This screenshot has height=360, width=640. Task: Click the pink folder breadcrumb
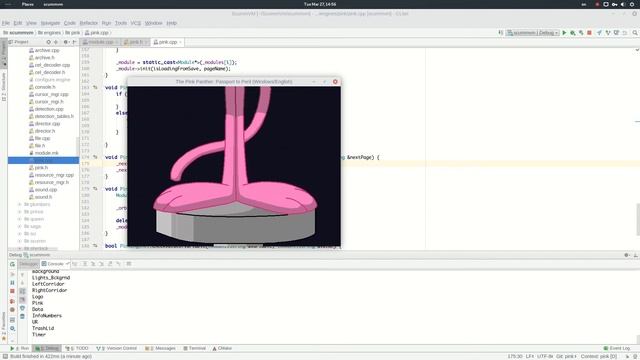(x=73, y=33)
